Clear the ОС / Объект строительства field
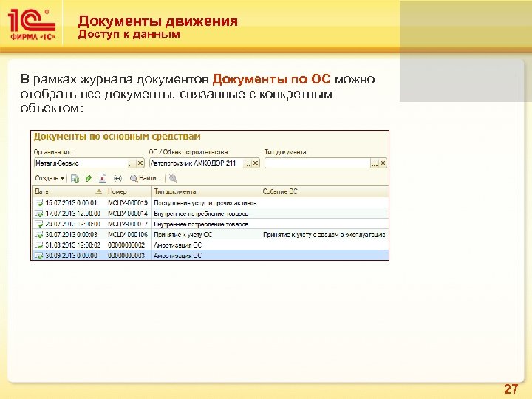This screenshot has height=399, width=532. pyautogui.click(x=256, y=163)
